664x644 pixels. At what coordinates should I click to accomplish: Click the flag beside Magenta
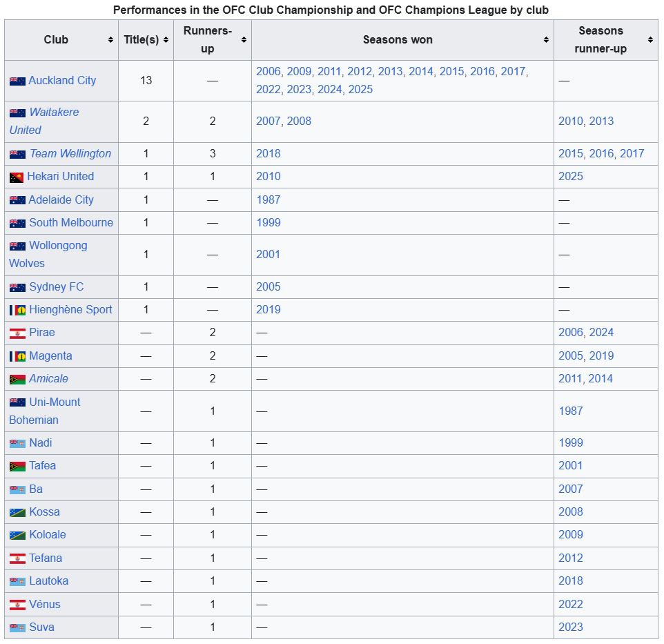[17, 356]
